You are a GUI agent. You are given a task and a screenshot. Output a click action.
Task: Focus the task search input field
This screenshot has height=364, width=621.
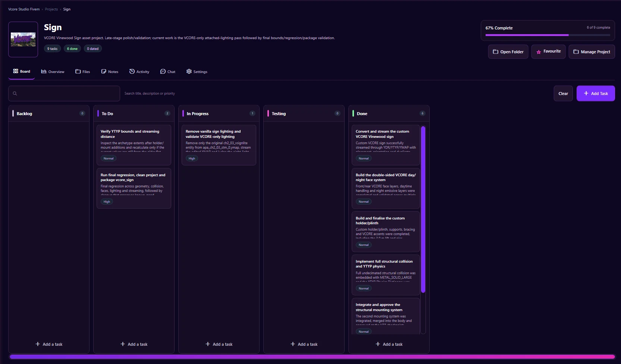(x=64, y=94)
